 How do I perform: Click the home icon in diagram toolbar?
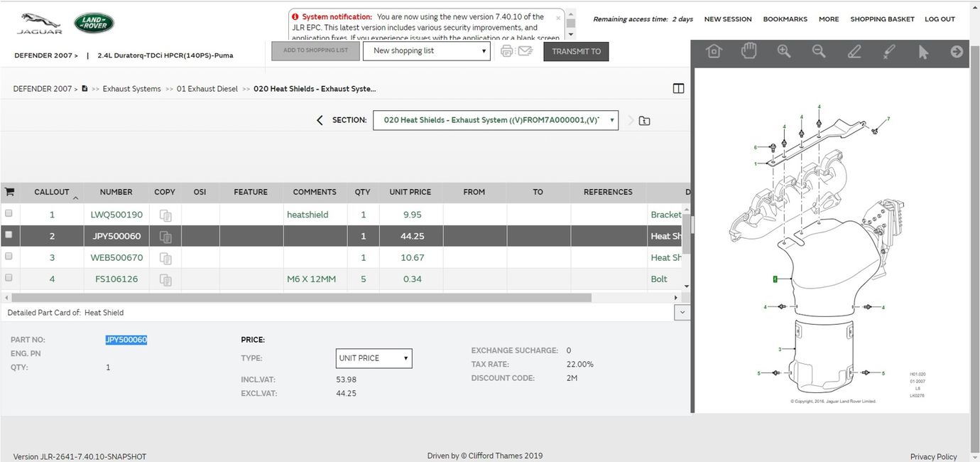point(714,51)
